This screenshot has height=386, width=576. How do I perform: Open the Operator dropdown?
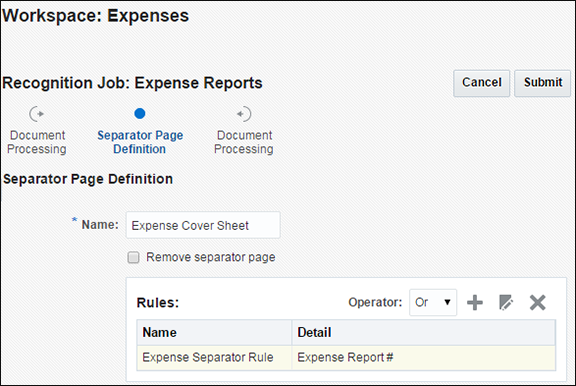[433, 302]
